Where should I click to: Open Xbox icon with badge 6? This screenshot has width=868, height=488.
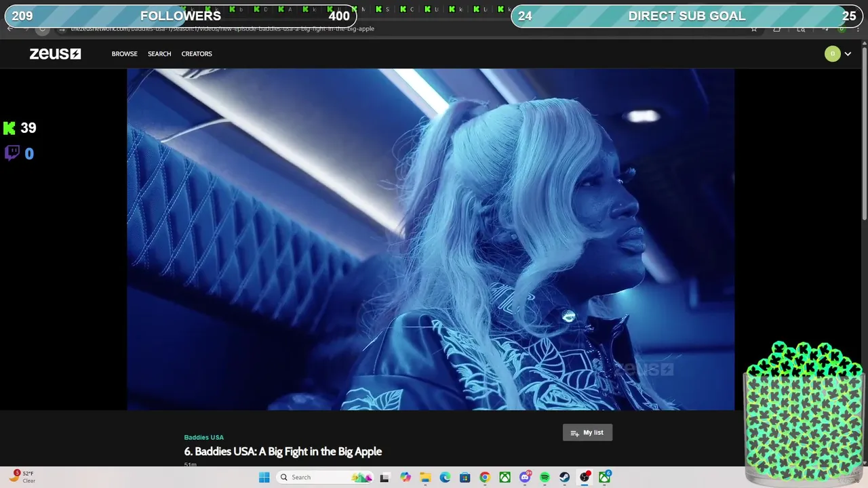pyautogui.click(x=604, y=477)
